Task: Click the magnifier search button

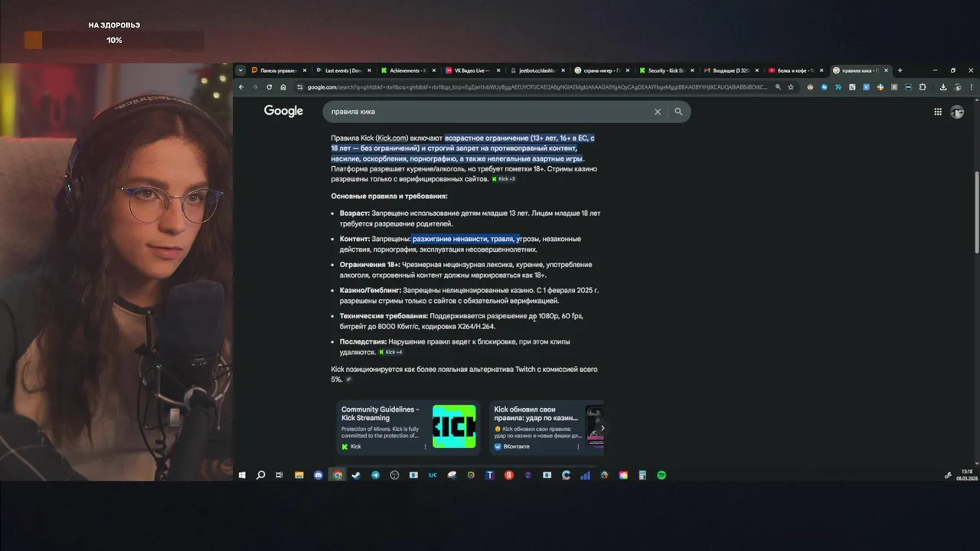Action: click(678, 112)
